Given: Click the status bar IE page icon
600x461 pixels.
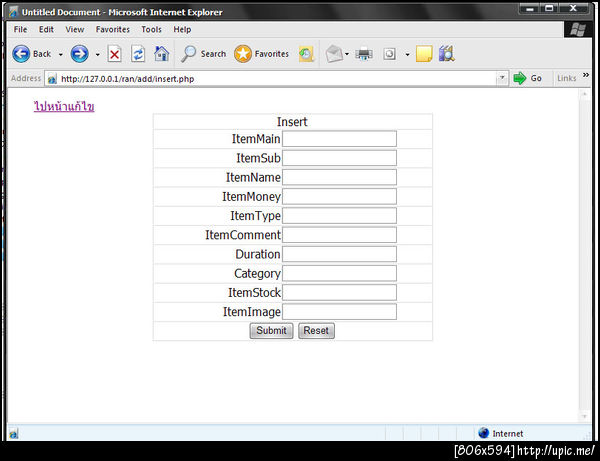Looking at the screenshot, I should click(x=13, y=434).
